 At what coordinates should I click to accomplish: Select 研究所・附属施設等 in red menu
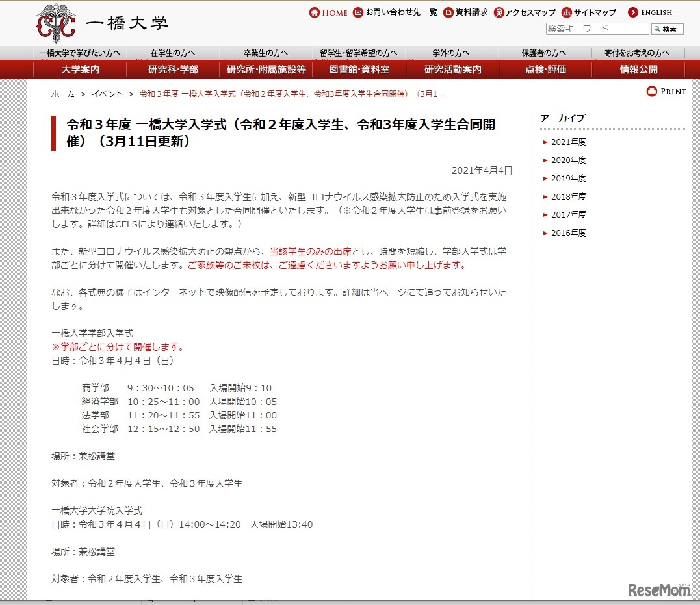(x=266, y=70)
